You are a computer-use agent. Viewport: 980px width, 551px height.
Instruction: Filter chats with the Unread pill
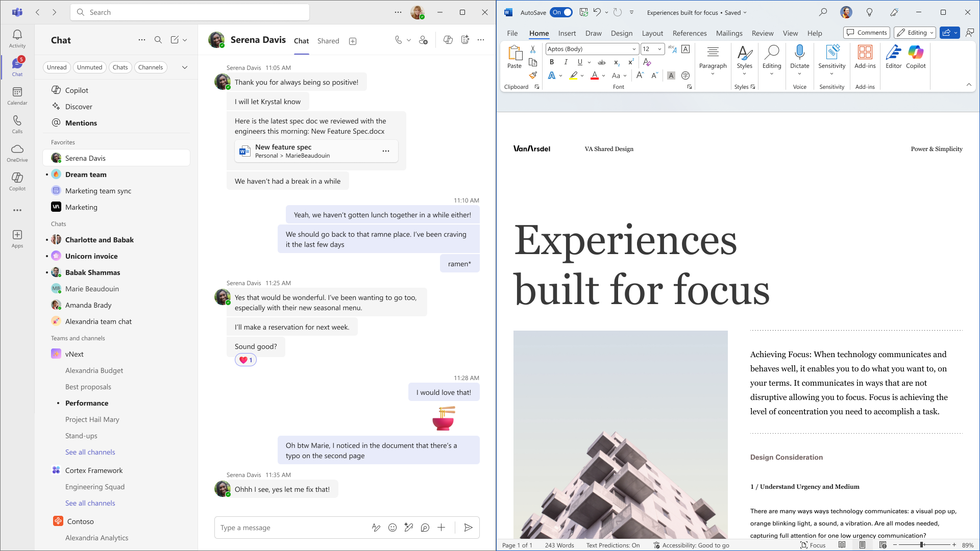57,67
